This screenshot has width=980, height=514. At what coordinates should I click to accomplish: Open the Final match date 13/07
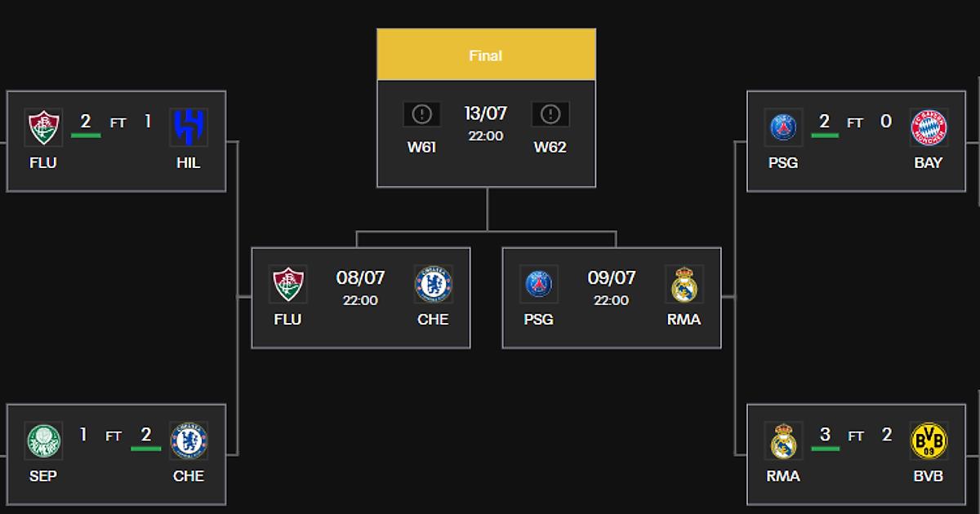[486, 114]
